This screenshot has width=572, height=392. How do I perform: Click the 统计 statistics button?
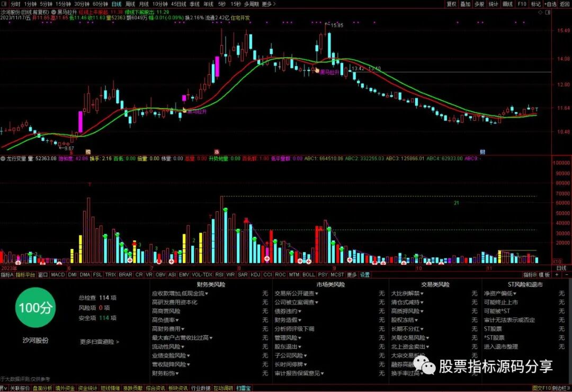pyautogui.click(x=493, y=4)
